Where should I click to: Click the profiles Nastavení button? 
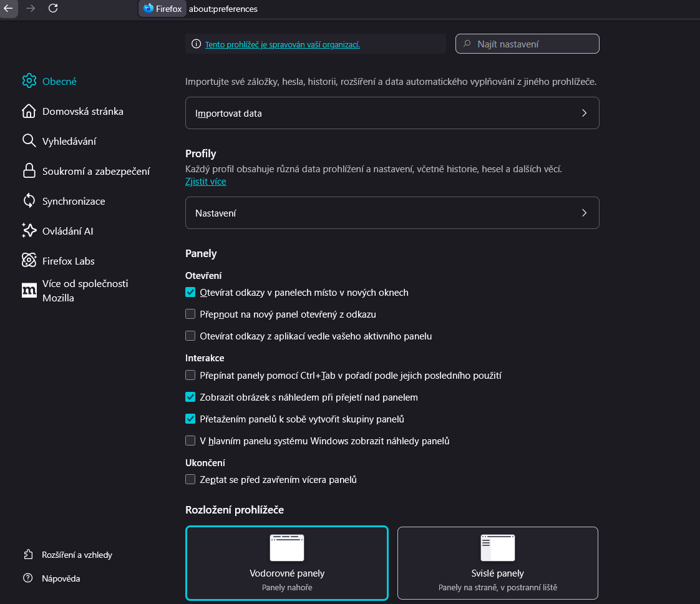click(392, 213)
